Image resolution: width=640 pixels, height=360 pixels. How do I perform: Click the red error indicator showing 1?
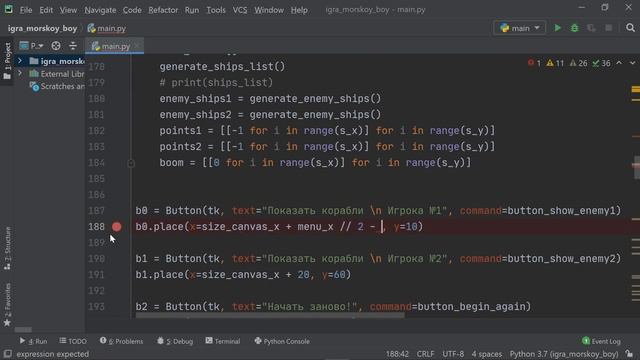534,63
